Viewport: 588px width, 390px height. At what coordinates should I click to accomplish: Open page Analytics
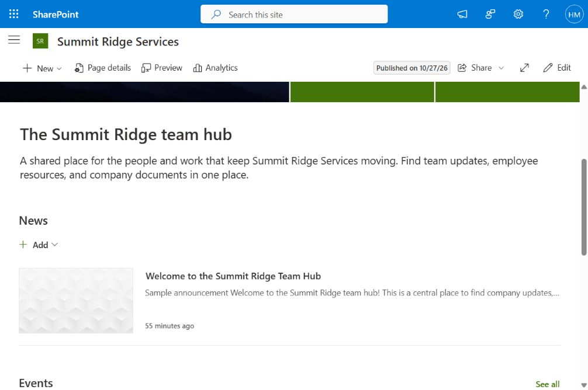pos(215,68)
